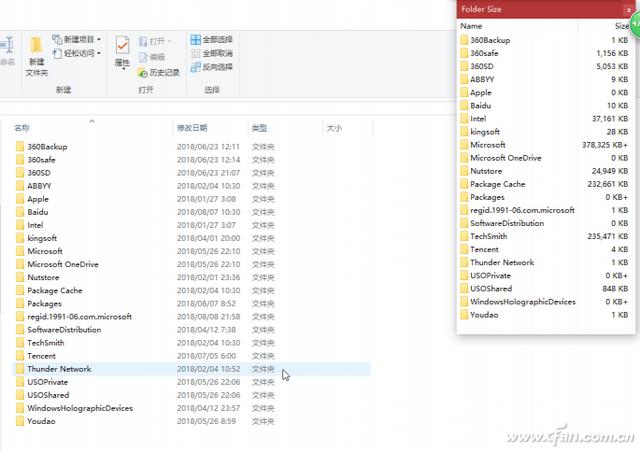
Task: Select the USOShared folder in Explorer
Action: [x=42, y=395]
